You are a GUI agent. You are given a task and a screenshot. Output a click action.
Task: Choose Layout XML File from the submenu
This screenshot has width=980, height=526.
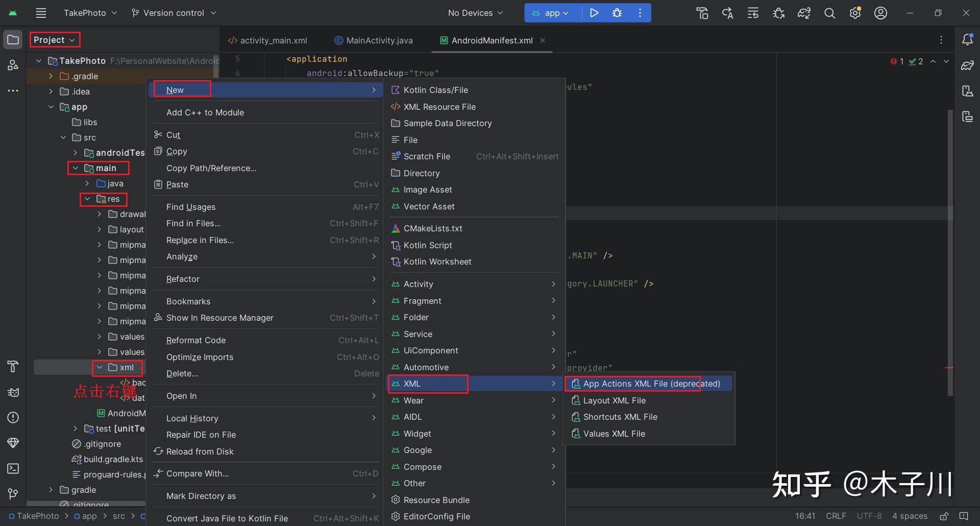click(615, 400)
